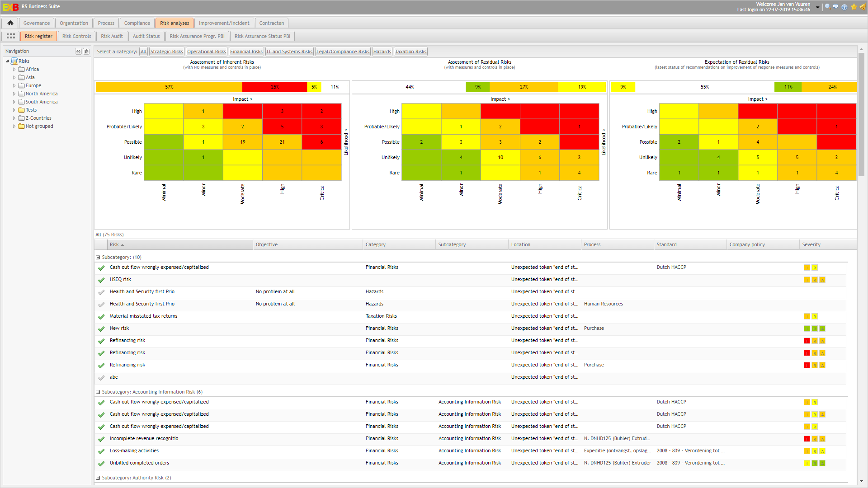Open the Improvement/Incident menu tab
The width and height of the screenshot is (868, 488).
click(224, 23)
